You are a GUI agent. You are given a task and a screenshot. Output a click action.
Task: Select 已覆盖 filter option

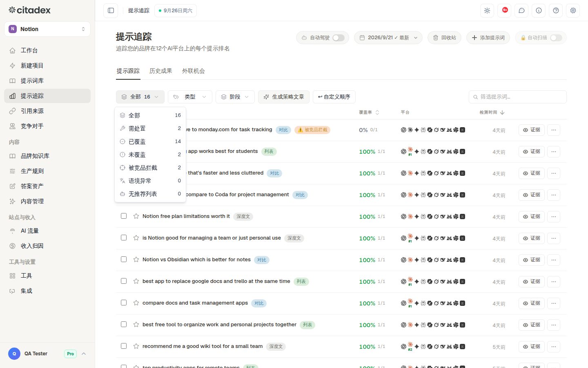click(x=150, y=141)
